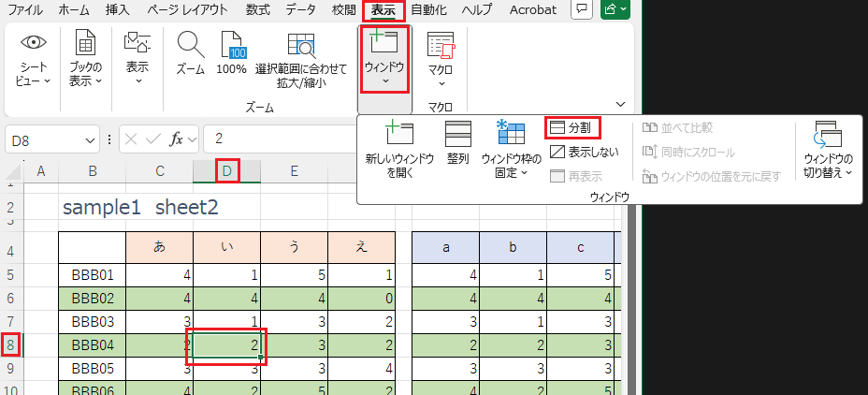
Task: Zoom to selection (選択範囲に合わせて拡大/縮小)
Action: pos(301,61)
